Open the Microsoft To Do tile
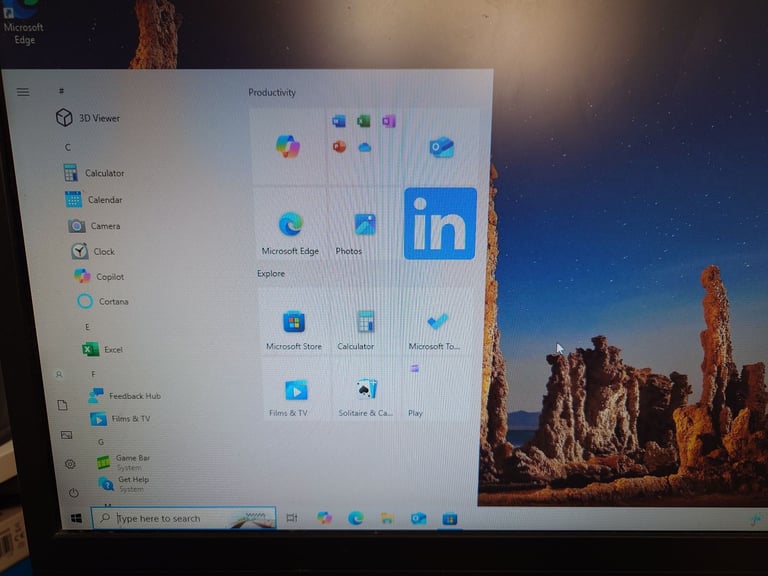Viewport: 768px width, 576px height. 437,322
